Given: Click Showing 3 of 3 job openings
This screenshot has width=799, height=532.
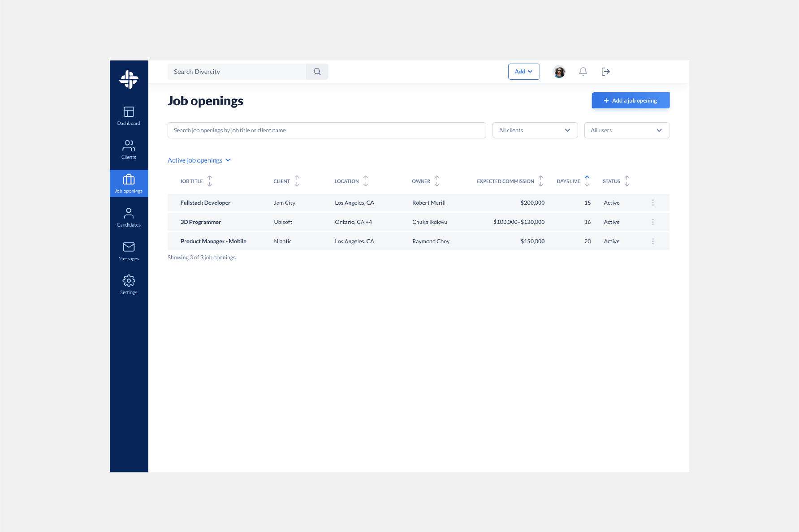Looking at the screenshot, I should 202,257.
